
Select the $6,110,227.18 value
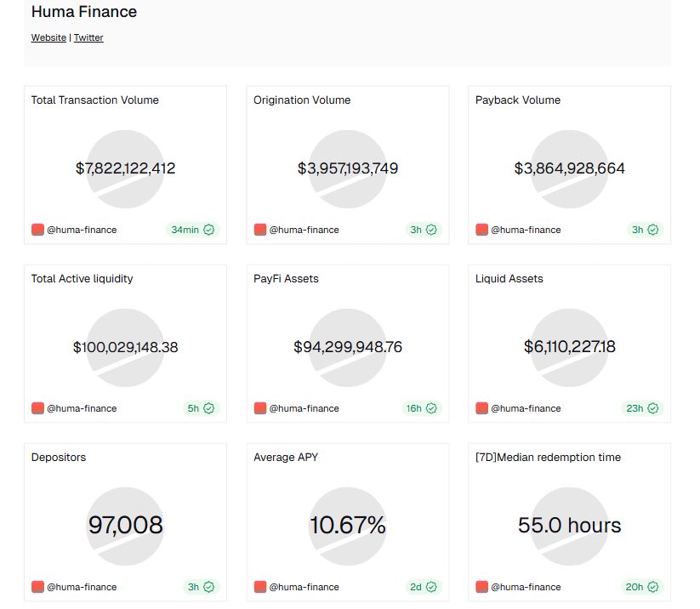tap(570, 347)
